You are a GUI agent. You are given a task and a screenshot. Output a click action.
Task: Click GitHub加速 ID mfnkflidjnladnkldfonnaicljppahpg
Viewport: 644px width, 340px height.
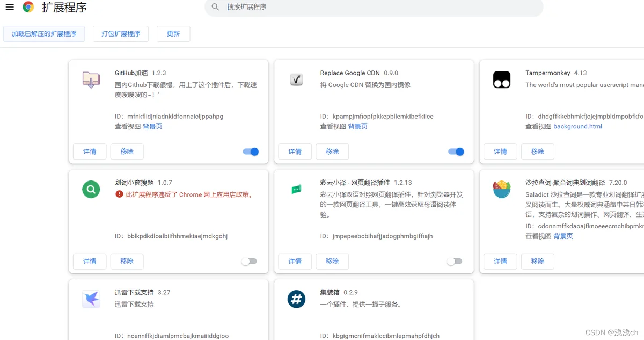(169, 116)
